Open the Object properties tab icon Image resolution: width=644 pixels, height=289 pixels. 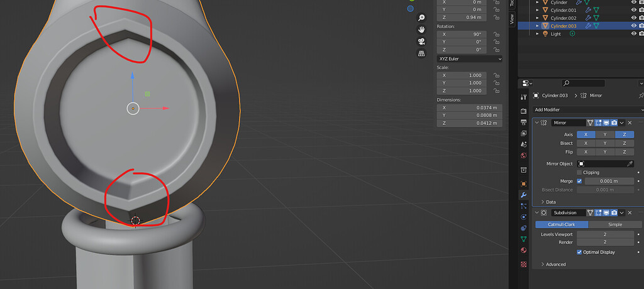[523, 183]
